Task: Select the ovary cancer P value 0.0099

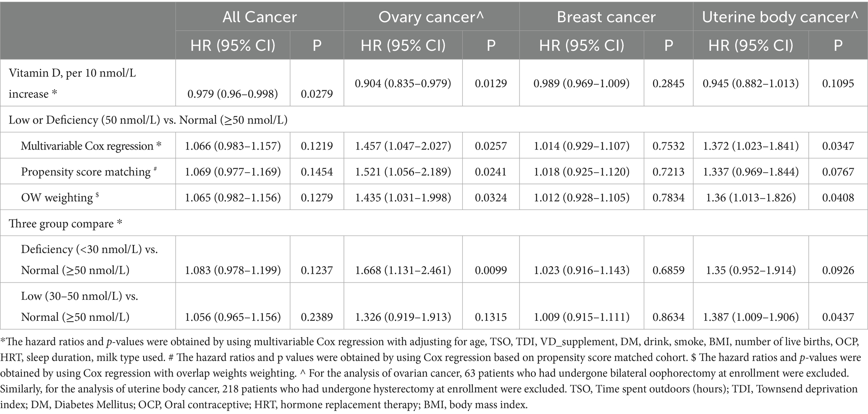Action: click(x=491, y=270)
